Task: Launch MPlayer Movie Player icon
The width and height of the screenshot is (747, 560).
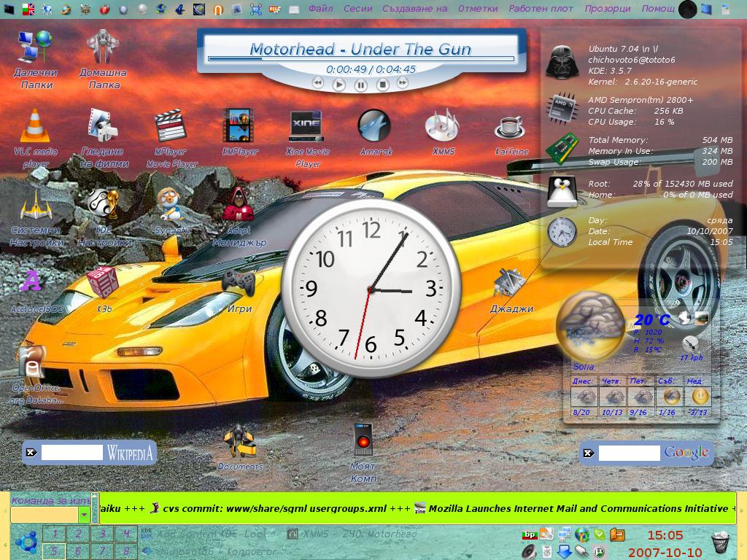Action: [170, 126]
